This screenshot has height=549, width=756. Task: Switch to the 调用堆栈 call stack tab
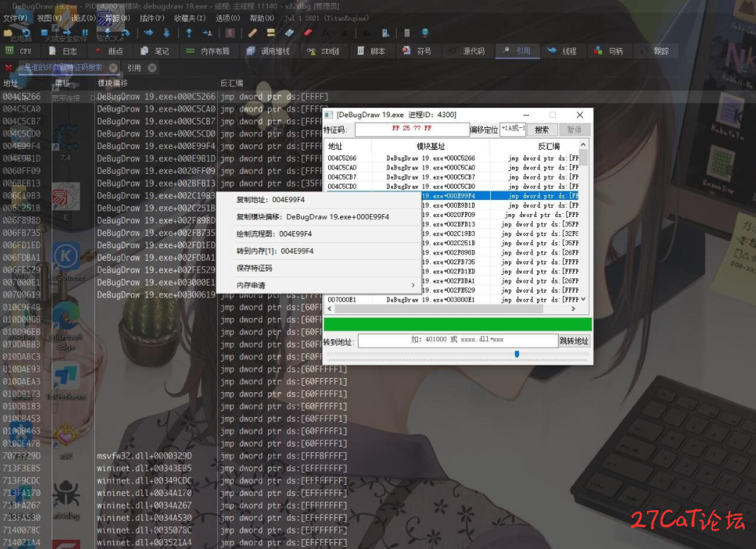coord(269,51)
